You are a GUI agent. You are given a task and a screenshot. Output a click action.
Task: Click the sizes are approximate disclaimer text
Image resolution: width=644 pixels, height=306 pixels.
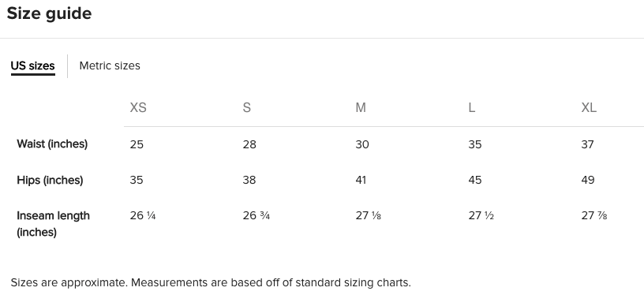(211, 282)
